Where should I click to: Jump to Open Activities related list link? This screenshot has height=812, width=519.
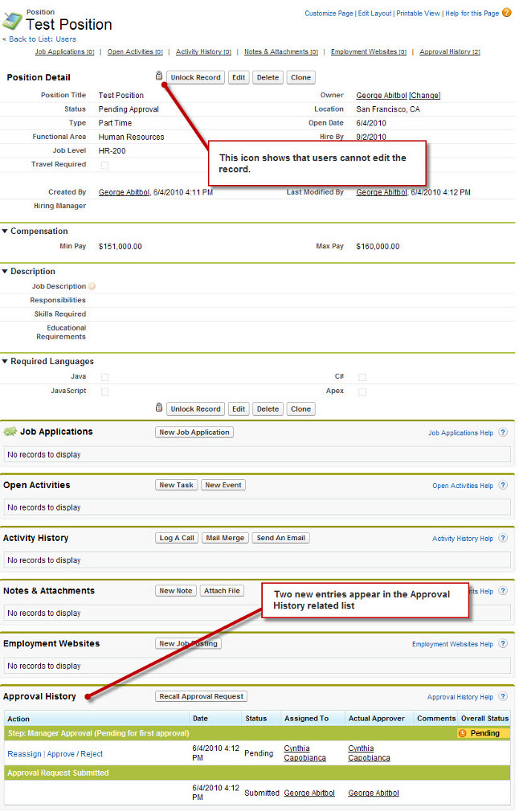135,51
